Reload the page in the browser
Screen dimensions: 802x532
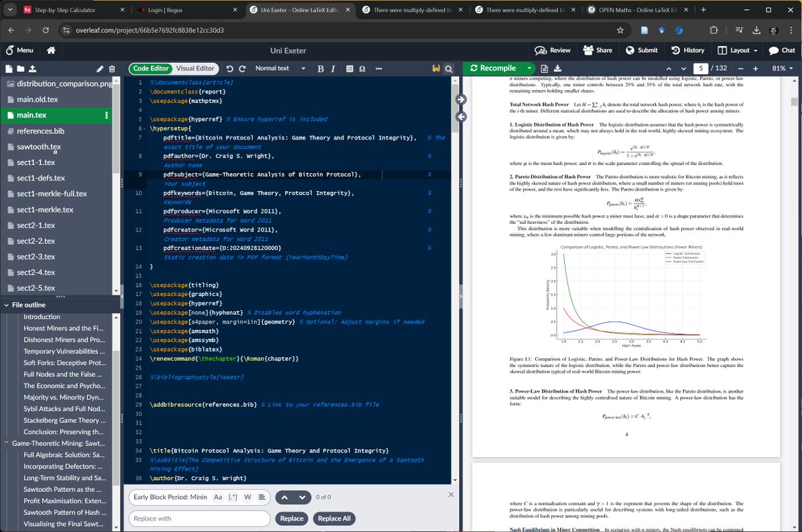tap(45, 30)
